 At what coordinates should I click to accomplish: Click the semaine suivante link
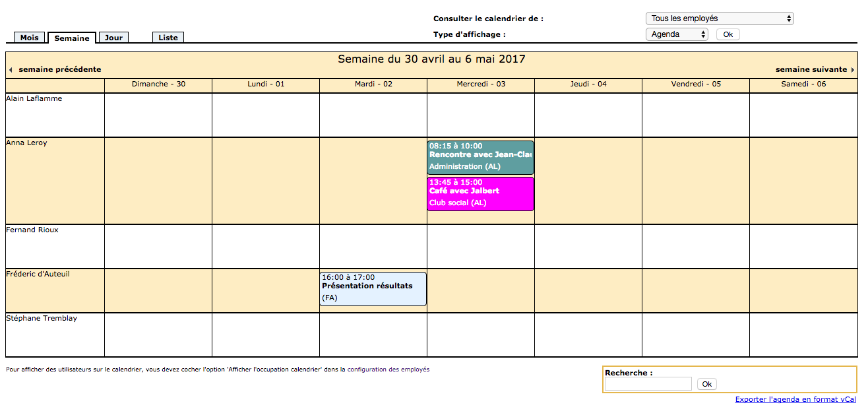(x=811, y=69)
